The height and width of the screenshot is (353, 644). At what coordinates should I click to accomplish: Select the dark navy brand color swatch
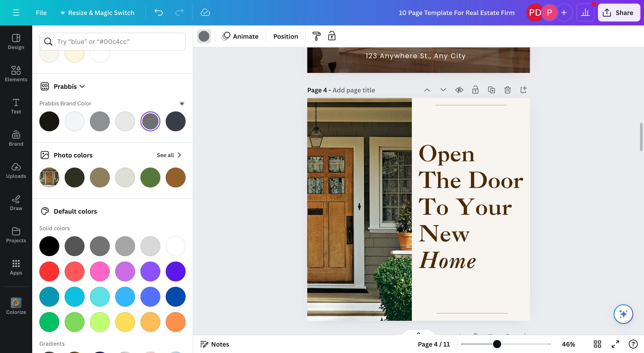click(x=176, y=121)
